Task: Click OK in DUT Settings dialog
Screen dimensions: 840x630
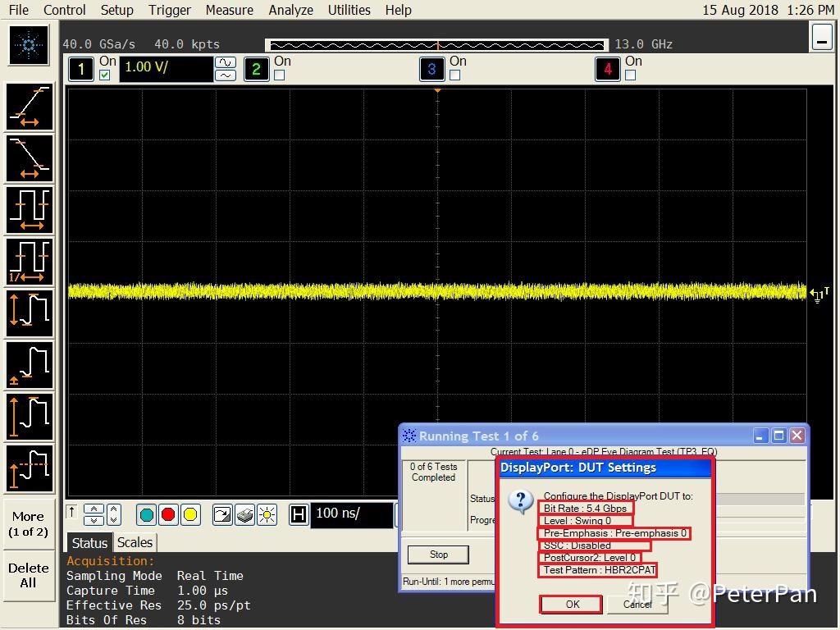Action: pyautogui.click(x=572, y=604)
